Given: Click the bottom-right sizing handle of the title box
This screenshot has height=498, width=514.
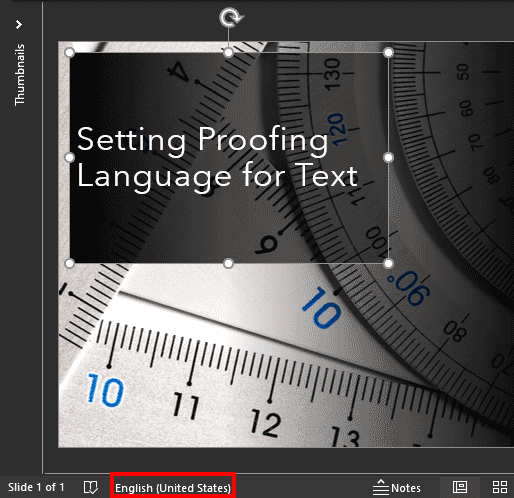Looking at the screenshot, I should click(x=388, y=263).
